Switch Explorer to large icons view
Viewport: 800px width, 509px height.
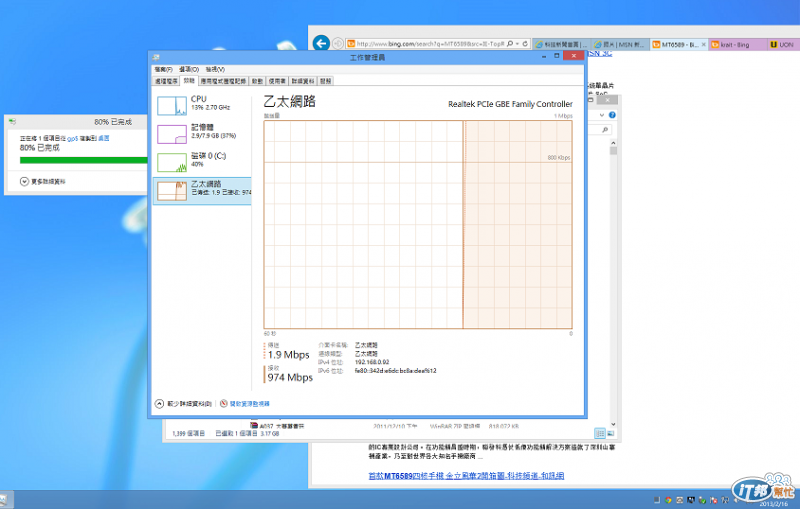[611, 434]
